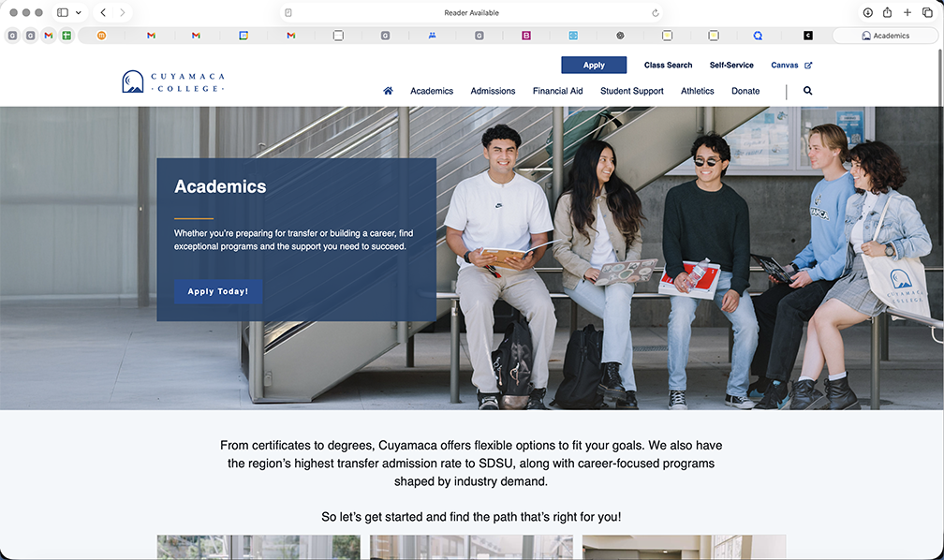Click the Safari address bar
The height and width of the screenshot is (560, 944).
click(471, 13)
